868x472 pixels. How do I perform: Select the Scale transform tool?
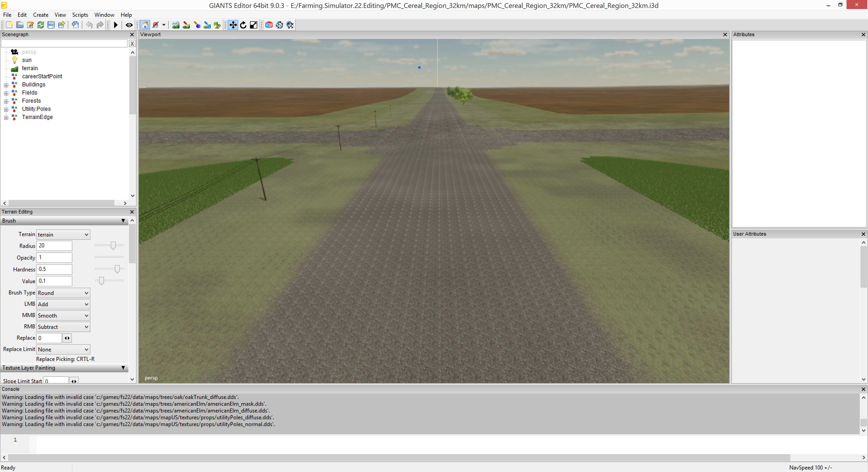[x=254, y=25]
